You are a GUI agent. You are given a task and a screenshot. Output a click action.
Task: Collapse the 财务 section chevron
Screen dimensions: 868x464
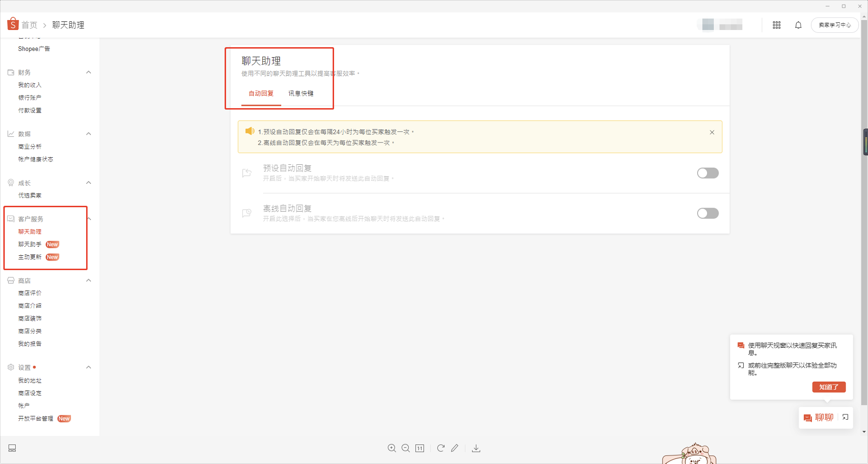pyautogui.click(x=89, y=72)
